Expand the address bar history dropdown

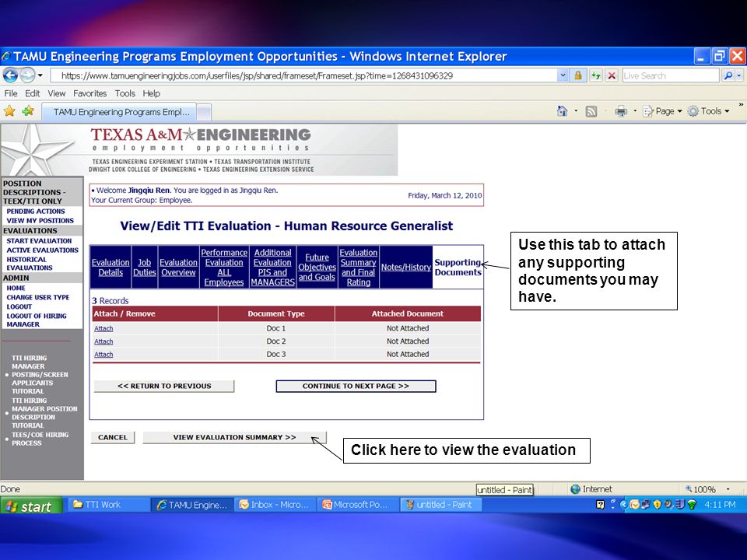click(563, 75)
